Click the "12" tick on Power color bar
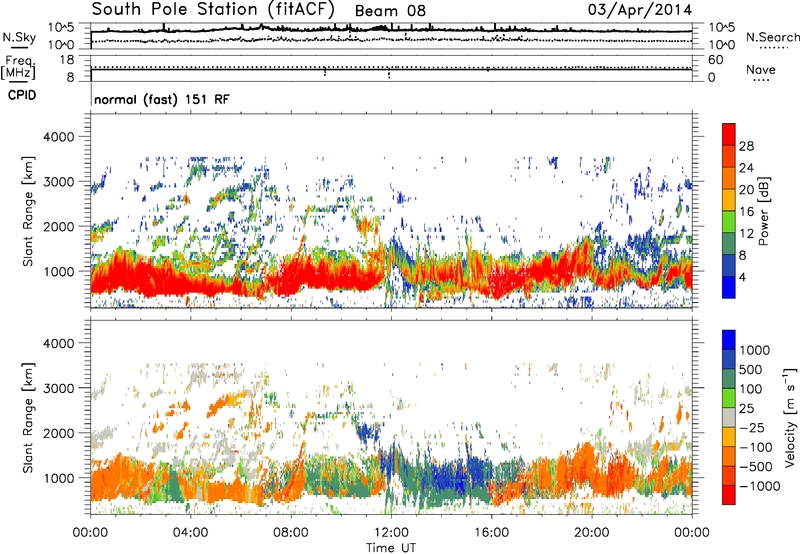The width and height of the screenshot is (800, 554). point(746,234)
